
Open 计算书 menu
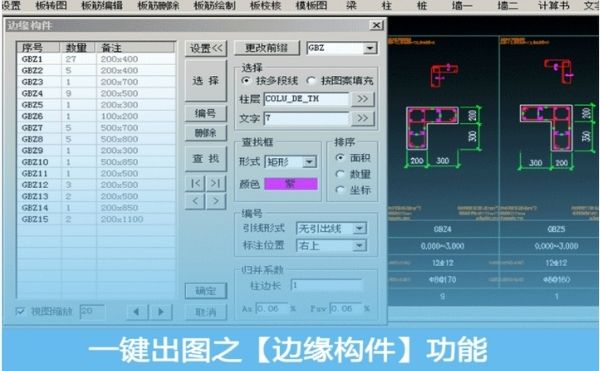[554, 5]
